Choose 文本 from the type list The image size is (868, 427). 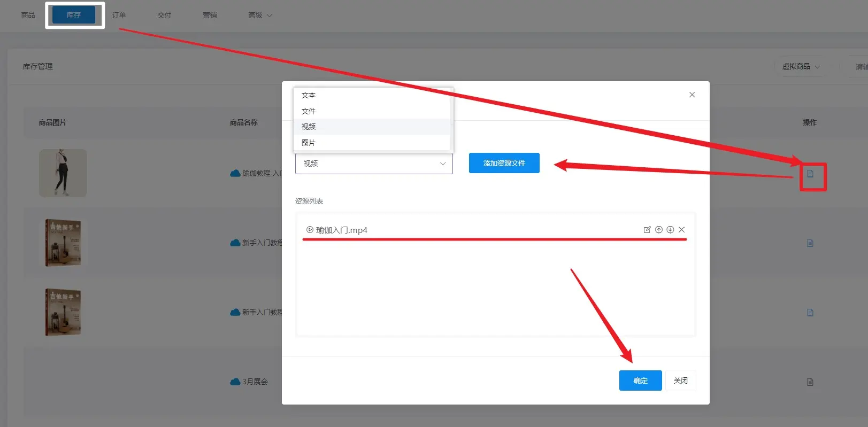pyautogui.click(x=309, y=95)
